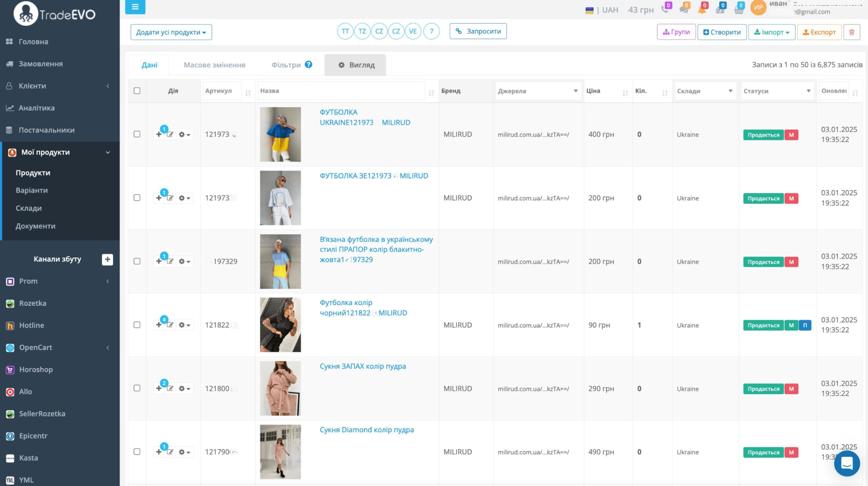Viewport: 868px width, 486px height.
Task: Click the Експорт button
Action: (819, 32)
